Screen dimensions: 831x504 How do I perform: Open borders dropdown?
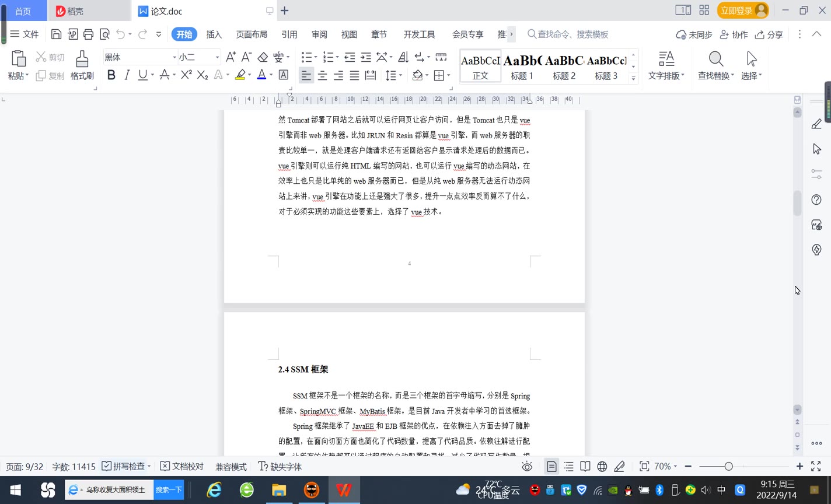tap(449, 75)
